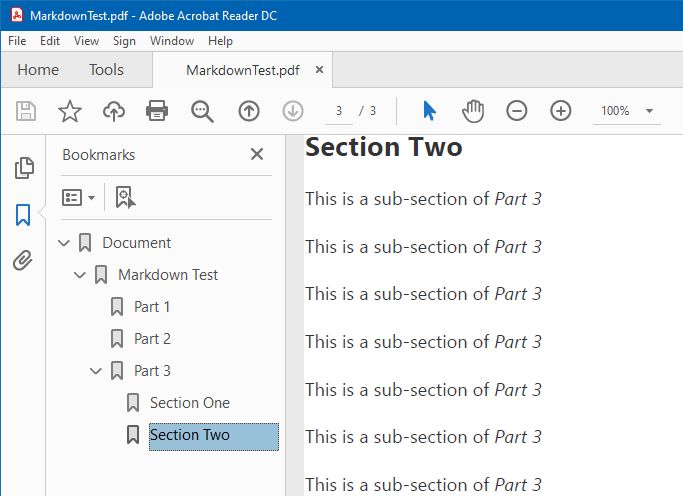Jump to Markdown Test bookmark
The height and width of the screenshot is (496, 683).
pyautogui.click(x=168, y=275)
